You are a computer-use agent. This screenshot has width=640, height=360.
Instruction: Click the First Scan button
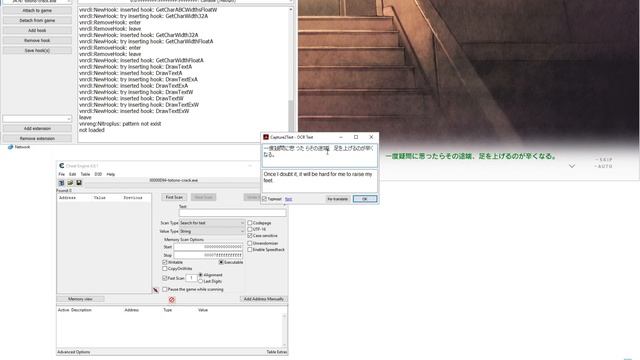[x=174, y=197]
